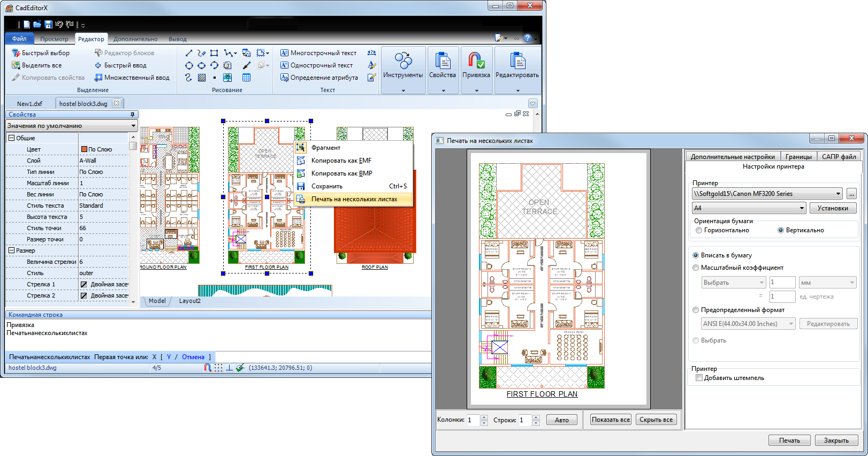Click the Быстрый выбор quick select tool
The width and height of the screenshot is (868, 456).
(x=41, y=53)
